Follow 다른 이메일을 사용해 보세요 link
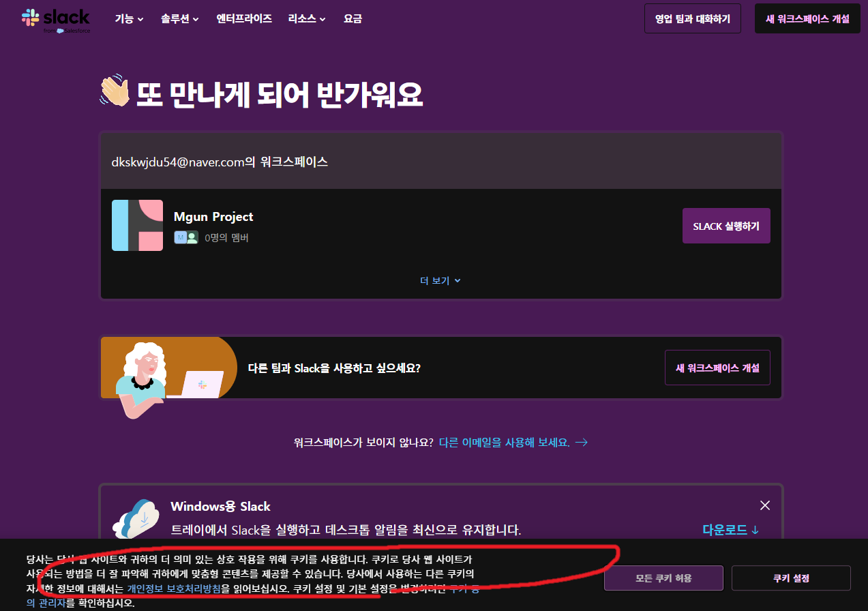Screen dimensions: 868x611 (x=513, y=442)
